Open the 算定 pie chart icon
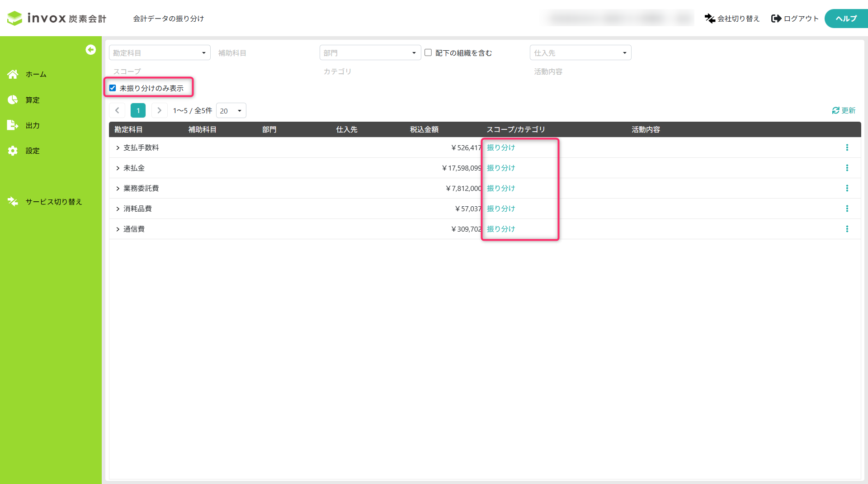 point(13,100)
